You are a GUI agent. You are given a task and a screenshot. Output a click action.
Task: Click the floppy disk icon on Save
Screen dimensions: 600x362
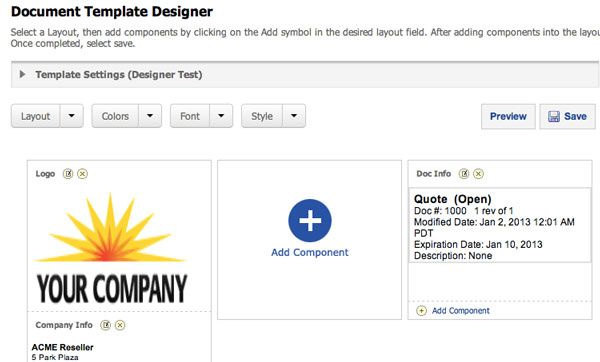coord(554,116)
